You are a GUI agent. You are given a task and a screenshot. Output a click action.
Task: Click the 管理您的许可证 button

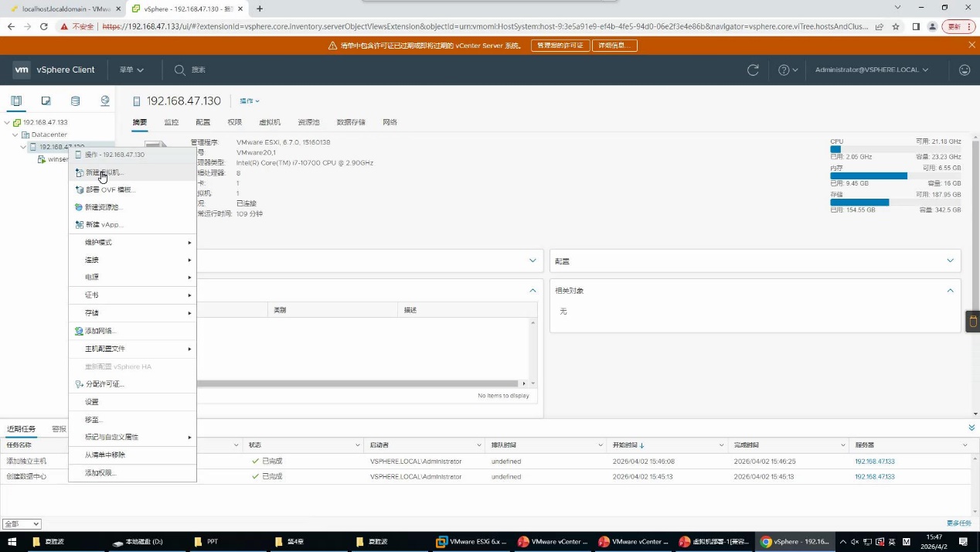pos(560,46)
